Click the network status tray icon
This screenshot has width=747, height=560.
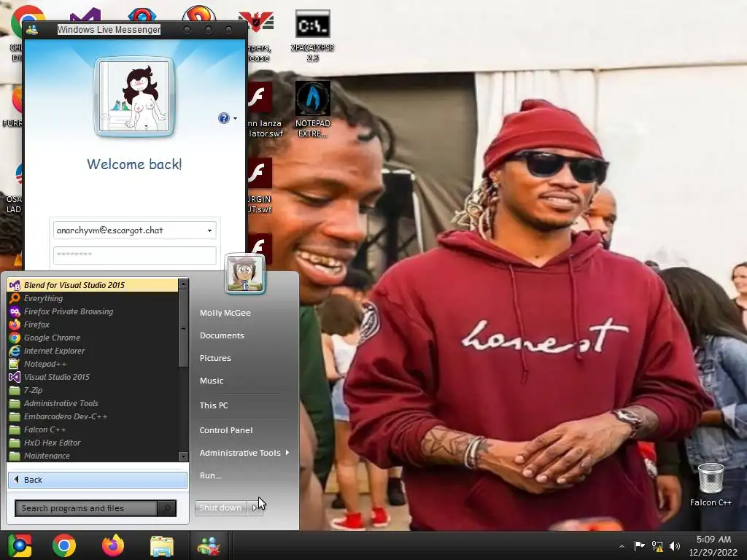pos(657,545)
